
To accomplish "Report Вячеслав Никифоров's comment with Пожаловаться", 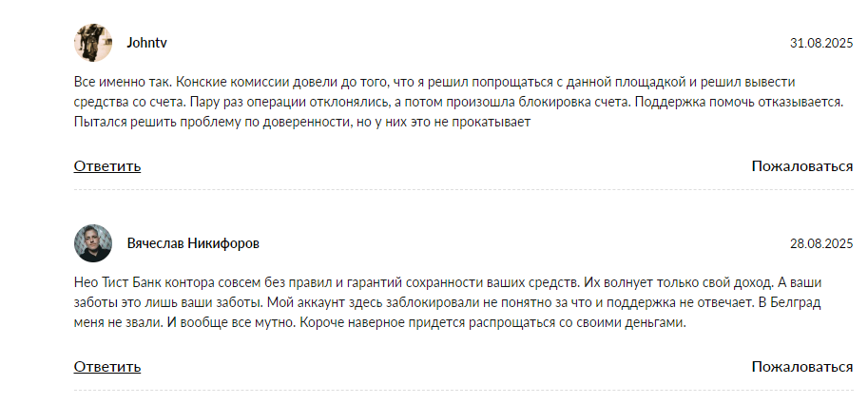I will coord(801,366).
